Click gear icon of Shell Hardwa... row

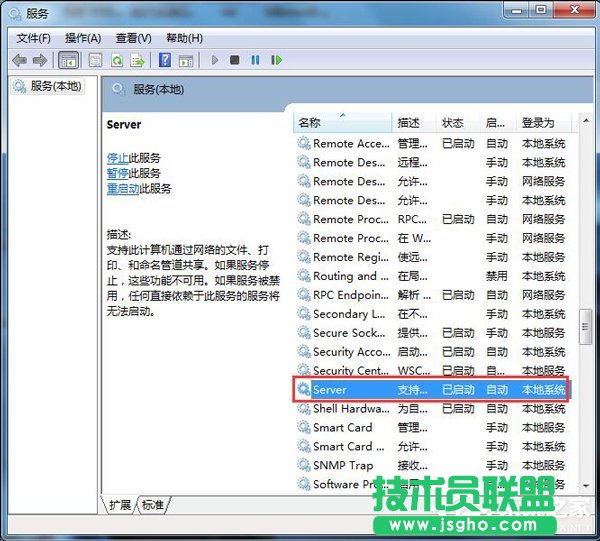tap(304, 409)
